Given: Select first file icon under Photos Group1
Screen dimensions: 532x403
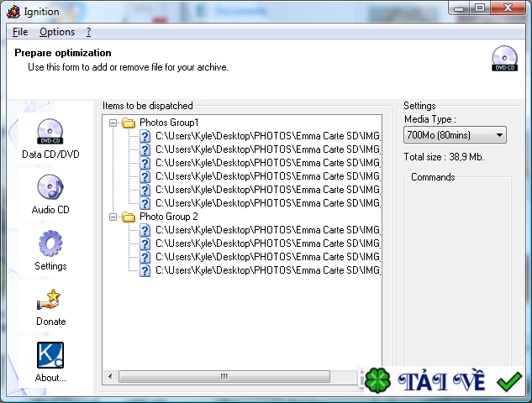Looking at the screenshot, I should point(145,136).
